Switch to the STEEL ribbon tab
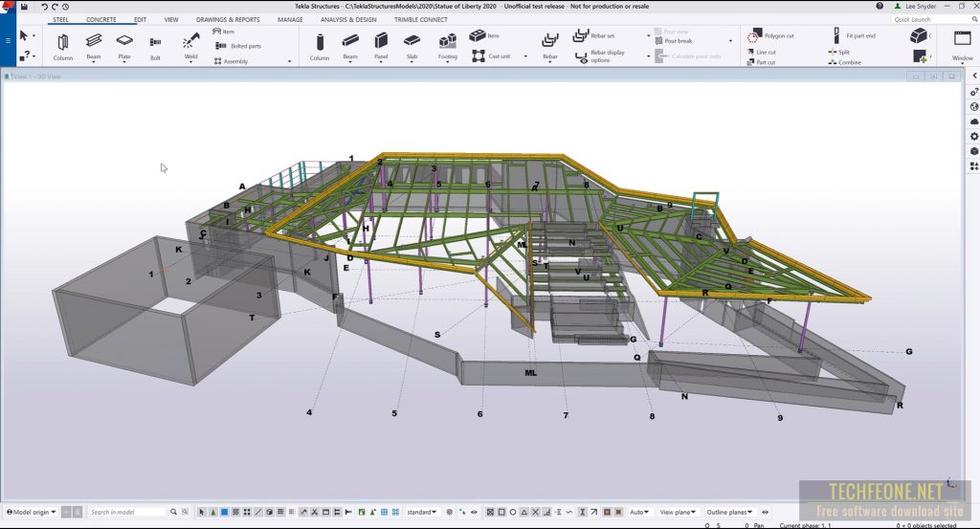980x529 pixels. (x=60, y=19)
